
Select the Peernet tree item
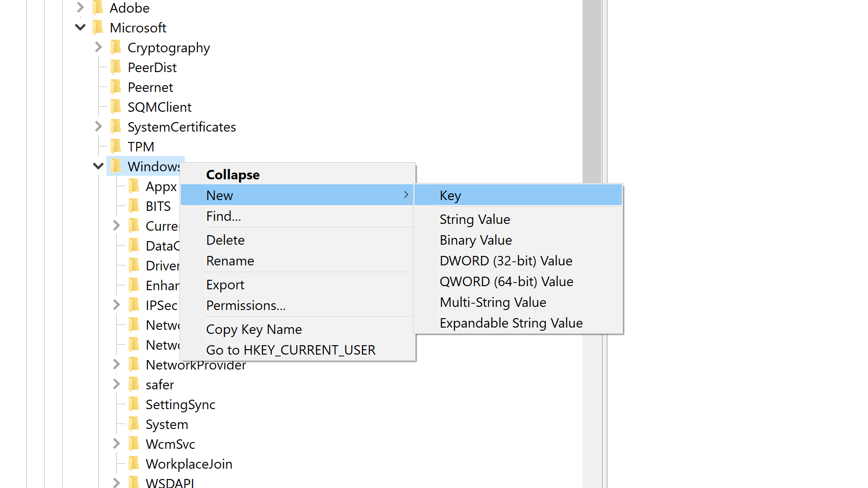click(x=150, y=87)
